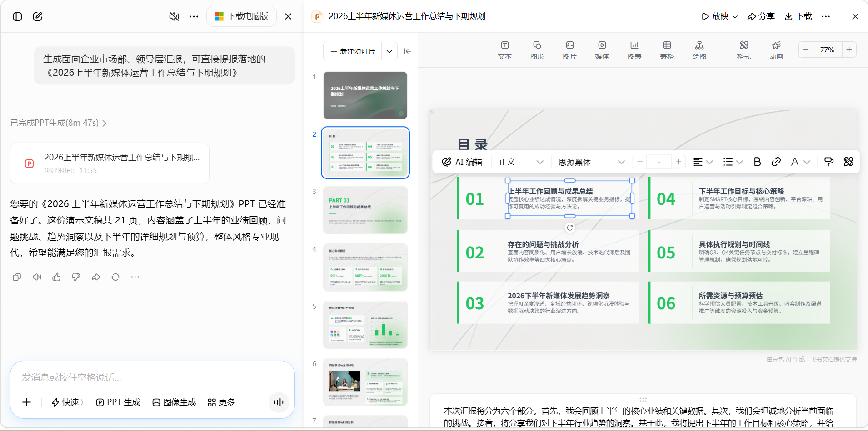Screen dimensions: 868x431
Task: Start voice input with waveform icon
Action: pos(279,402)
